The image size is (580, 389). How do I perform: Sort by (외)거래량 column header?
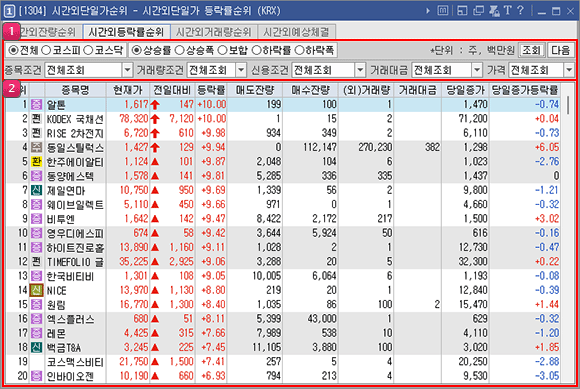366,90
